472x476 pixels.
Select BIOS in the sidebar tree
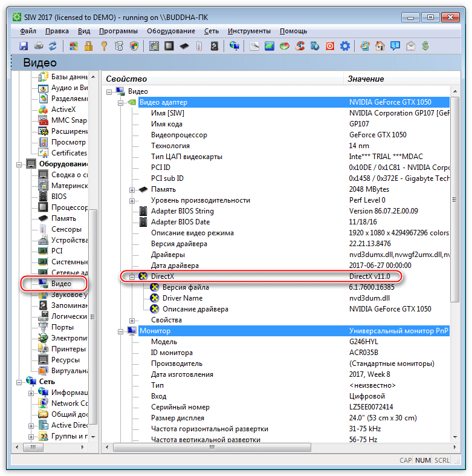(x=59, y=197)
